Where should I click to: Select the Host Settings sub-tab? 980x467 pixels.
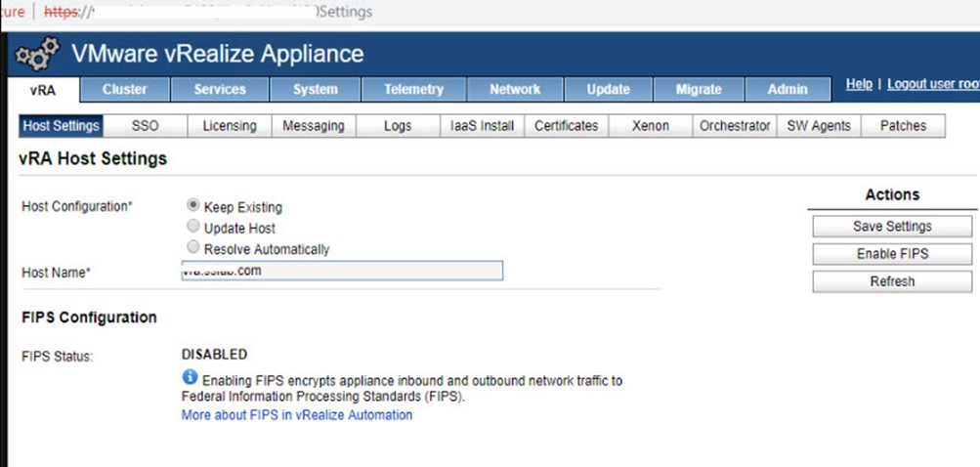click(x=61, y=126)
